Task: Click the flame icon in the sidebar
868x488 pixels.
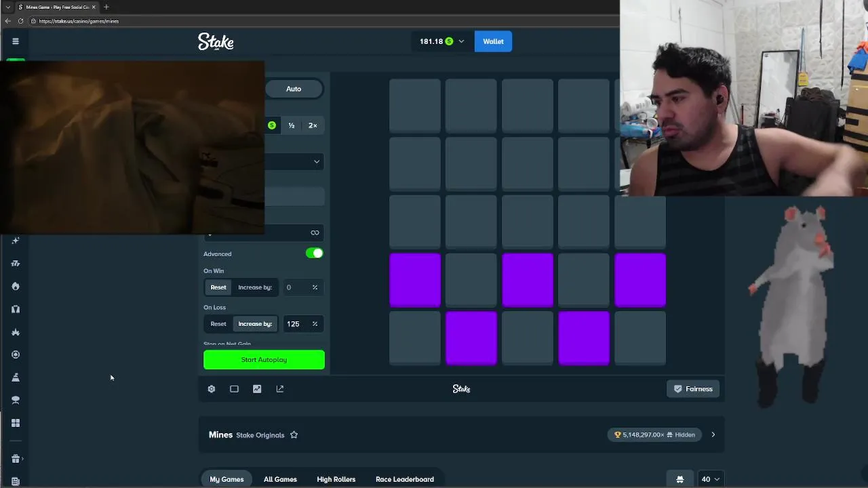Action: 16,286
